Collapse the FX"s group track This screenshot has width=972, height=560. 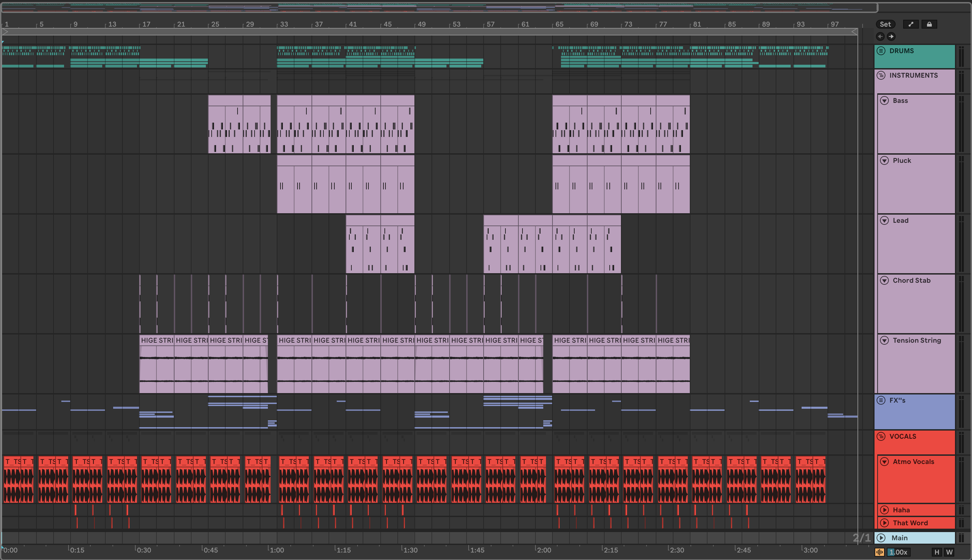point(881,400)
